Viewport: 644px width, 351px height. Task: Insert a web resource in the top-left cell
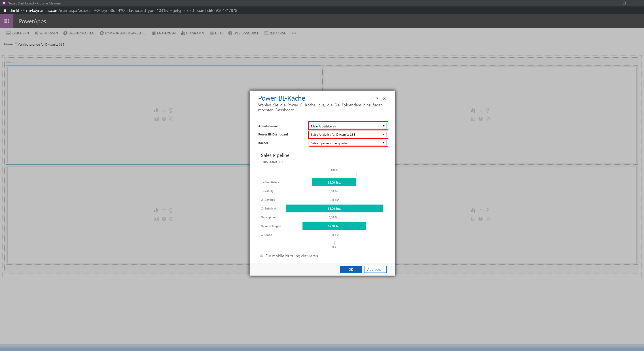pos(164,119)
